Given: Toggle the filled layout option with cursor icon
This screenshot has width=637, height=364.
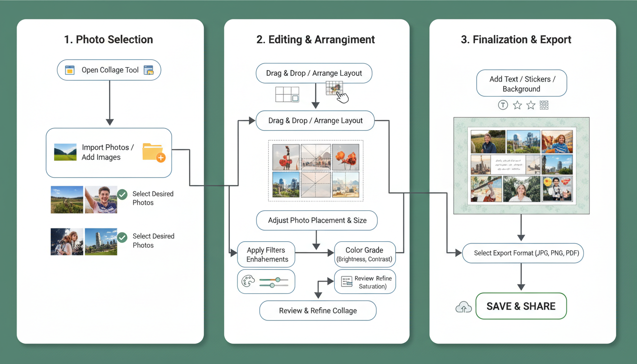Looking at the screenshot, I should tap(335, 90).
